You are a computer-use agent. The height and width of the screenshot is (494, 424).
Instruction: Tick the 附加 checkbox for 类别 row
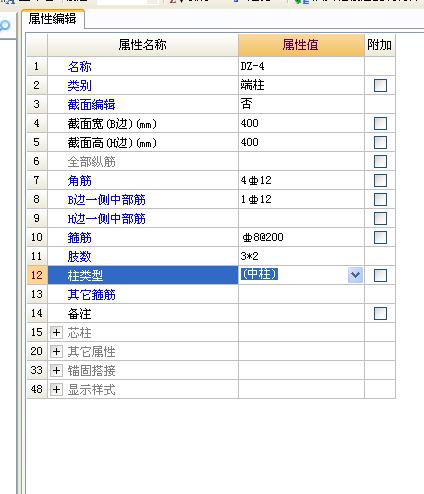pyautogui.click(x=380, y=85)
